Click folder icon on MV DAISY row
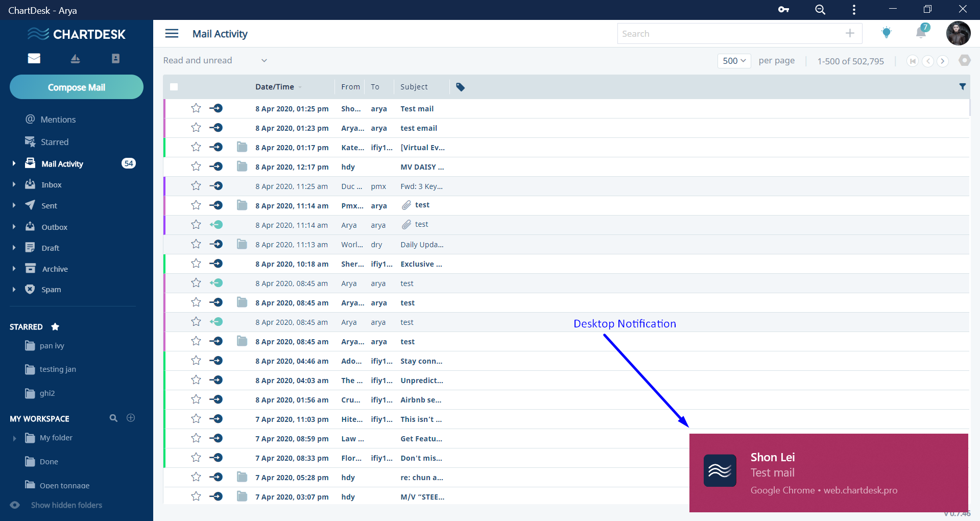This screenshot has width=980, height=521. (242, 167)
